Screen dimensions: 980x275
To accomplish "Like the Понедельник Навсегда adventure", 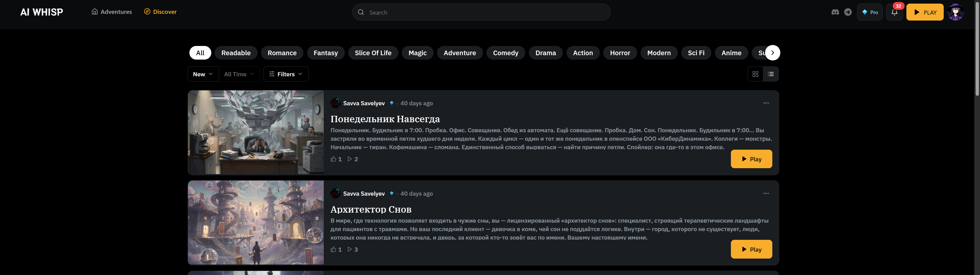I will pyautogui.click(x=334, y=159).
